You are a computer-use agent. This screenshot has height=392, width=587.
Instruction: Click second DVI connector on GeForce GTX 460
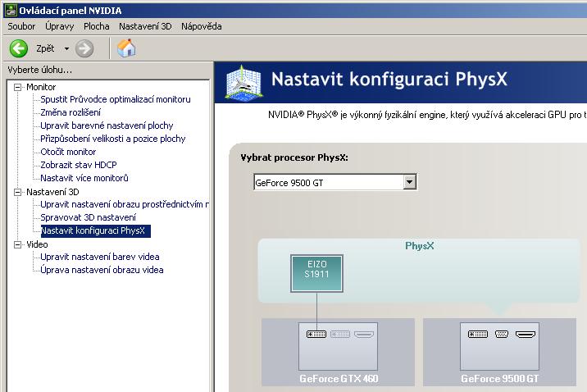340,334
